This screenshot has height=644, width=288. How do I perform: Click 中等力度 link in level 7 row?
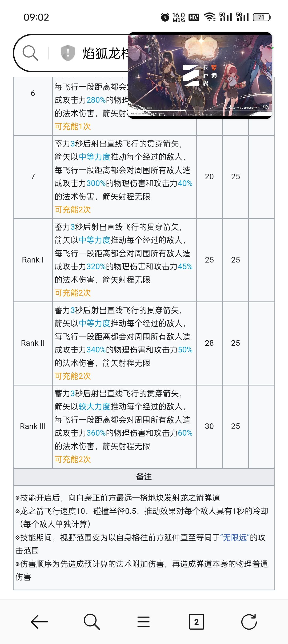click(x=94, y=157)
